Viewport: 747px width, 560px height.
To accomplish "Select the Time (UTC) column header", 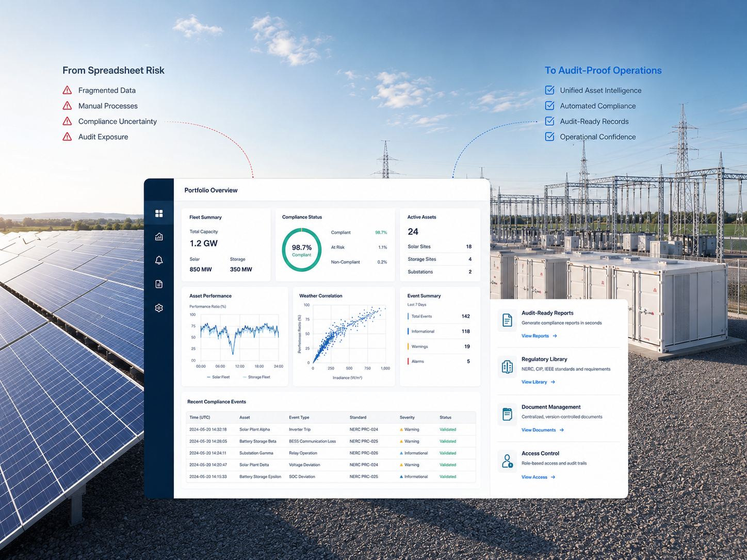I will 200,418.
